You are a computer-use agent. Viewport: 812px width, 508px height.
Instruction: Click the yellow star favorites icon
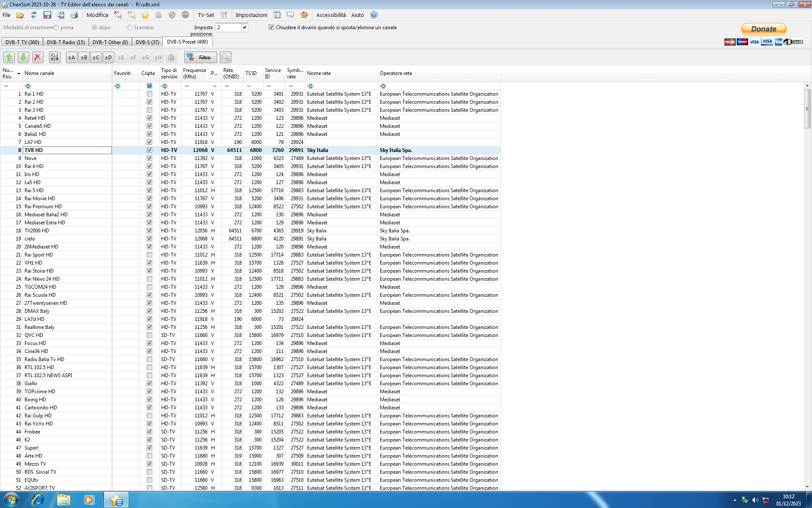pyautogui.click(x=145, y=15)
